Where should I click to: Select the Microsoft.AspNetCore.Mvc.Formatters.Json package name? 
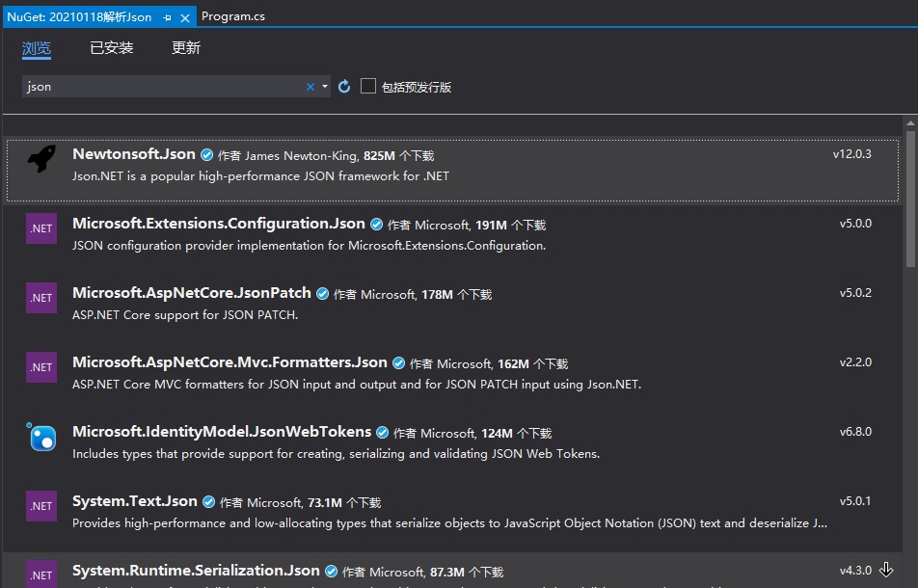point(230,362)
